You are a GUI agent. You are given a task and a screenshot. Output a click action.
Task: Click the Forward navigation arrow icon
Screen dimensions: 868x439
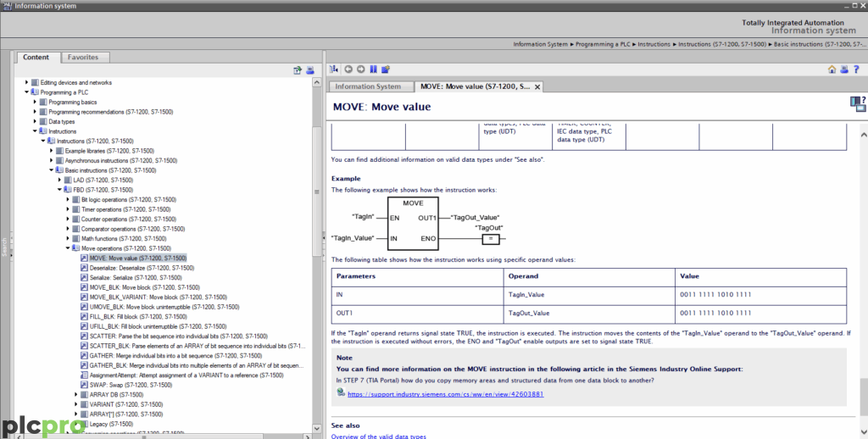[361, 69]
